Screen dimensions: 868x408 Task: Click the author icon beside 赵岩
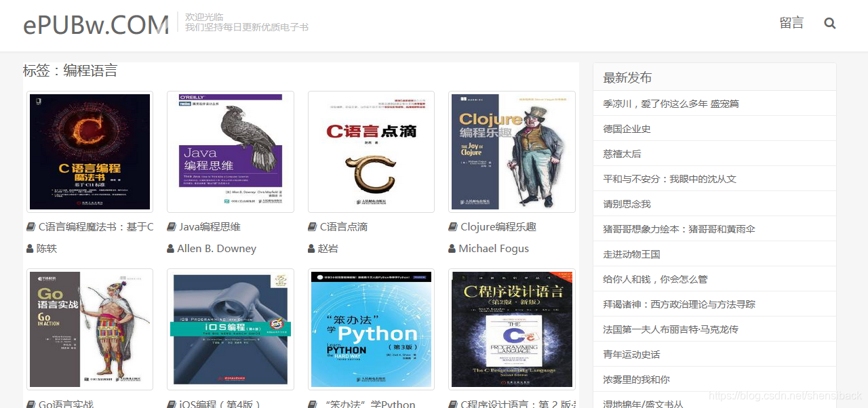click(x=311, y=248)
